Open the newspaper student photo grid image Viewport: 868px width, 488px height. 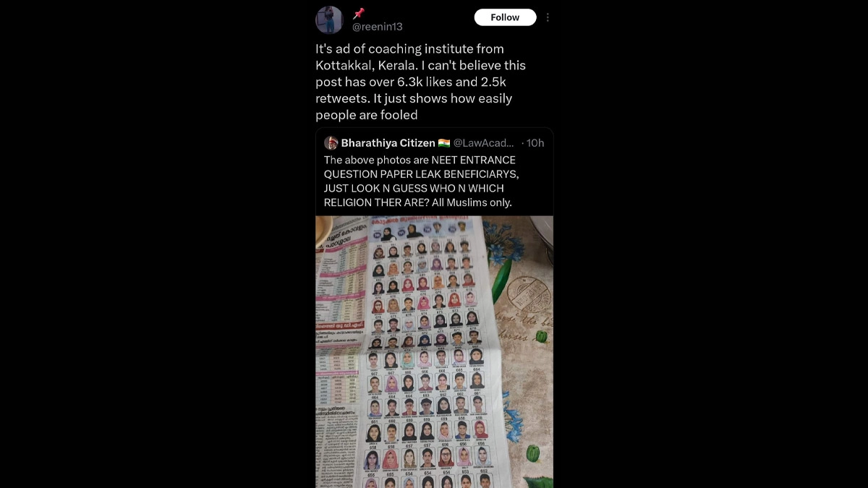point(434,352)
